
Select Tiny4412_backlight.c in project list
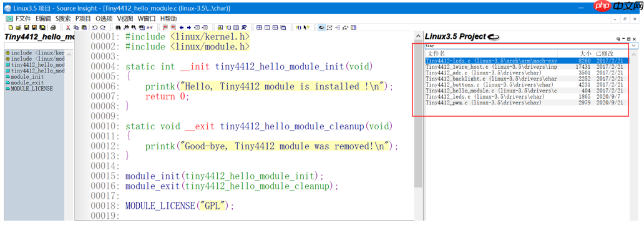pos(527,79)
